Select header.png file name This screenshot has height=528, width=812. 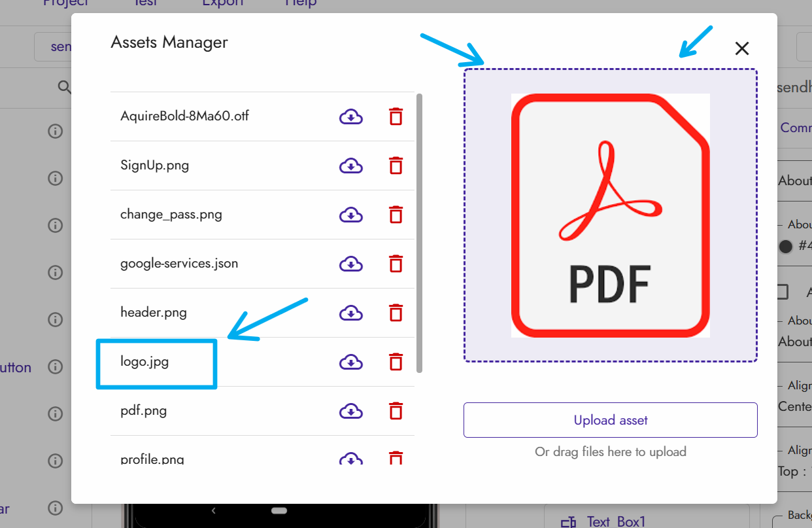[x=154, y=313]
